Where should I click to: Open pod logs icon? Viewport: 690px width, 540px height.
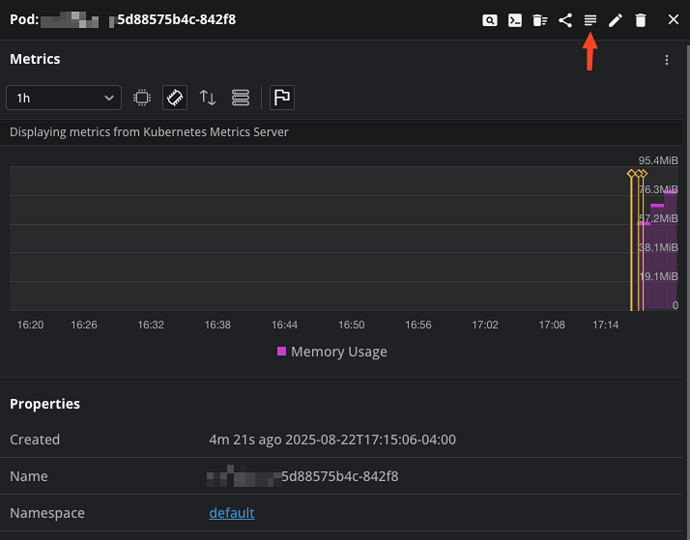590,20
